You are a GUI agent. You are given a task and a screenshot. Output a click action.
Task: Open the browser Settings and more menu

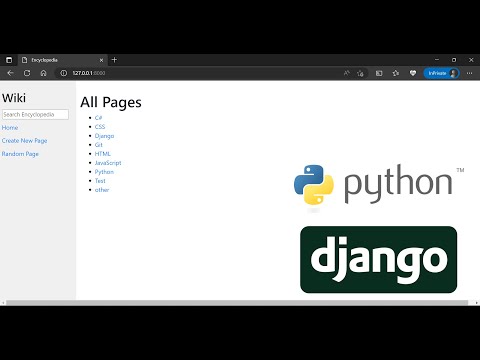coord(470,73)
